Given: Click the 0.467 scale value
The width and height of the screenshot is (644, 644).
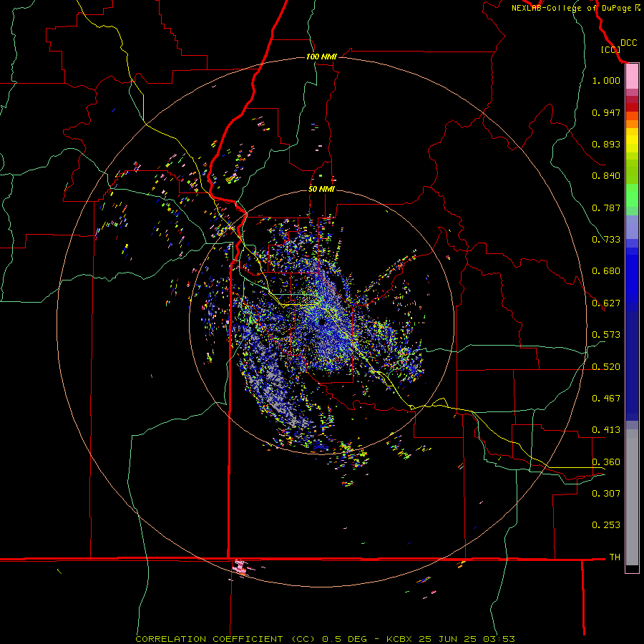Looking at the screenshot, I should (606, 399).
